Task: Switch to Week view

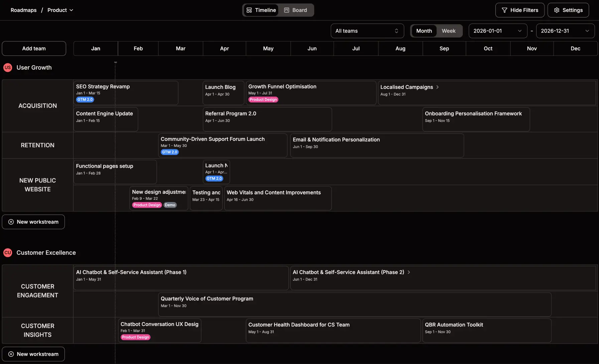Action: pos(449,31)
